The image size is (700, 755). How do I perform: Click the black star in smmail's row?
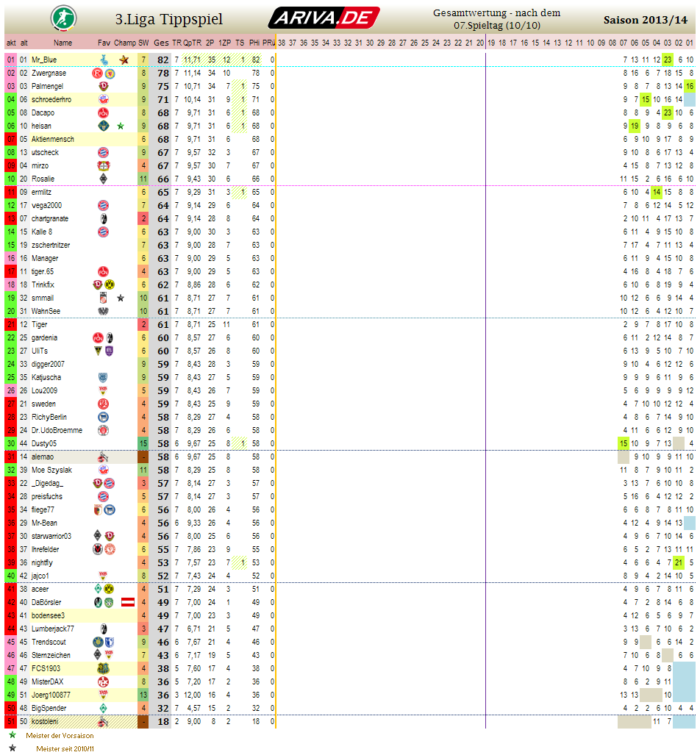click(121, 298)
